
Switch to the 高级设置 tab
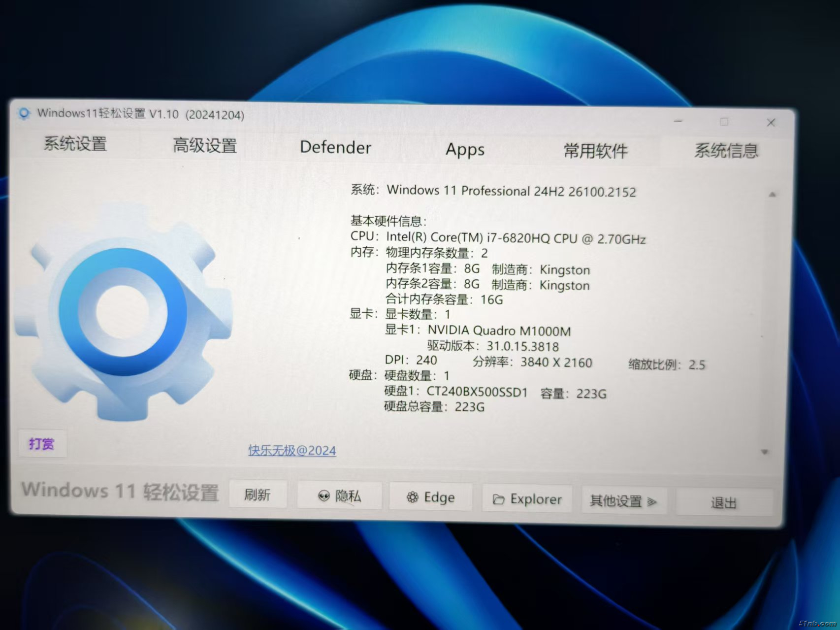205,146
